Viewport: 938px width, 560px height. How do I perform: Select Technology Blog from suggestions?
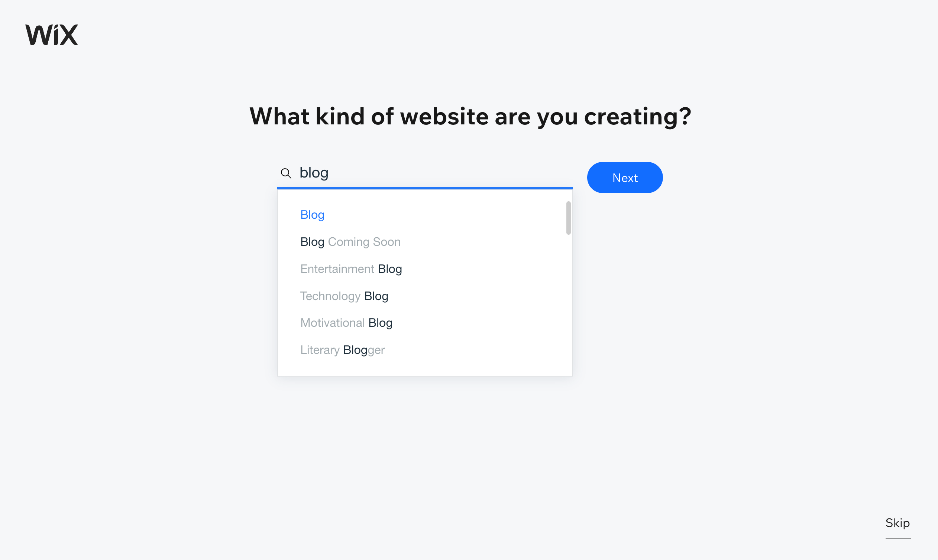(344, 295)
